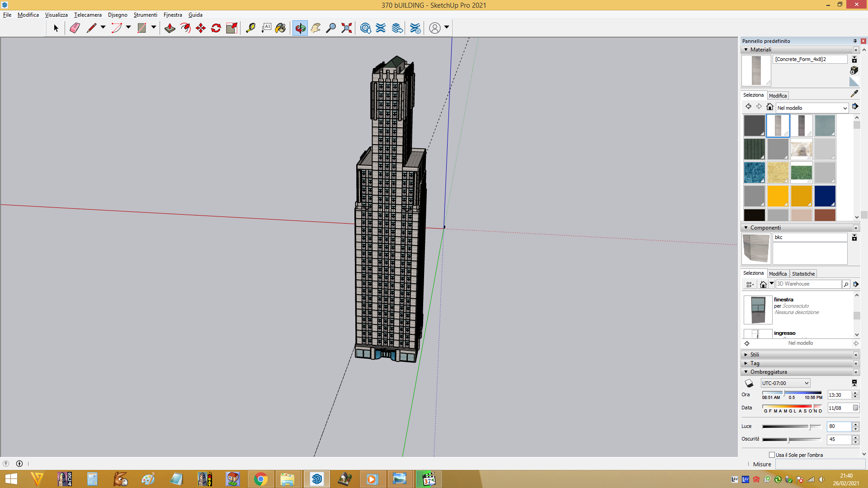
Task: Select the Push/Pull tool
Action: click(170, 28)
